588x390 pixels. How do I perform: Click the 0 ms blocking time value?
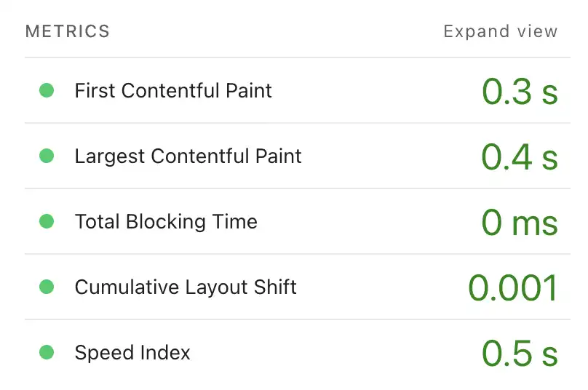[520, 223]
